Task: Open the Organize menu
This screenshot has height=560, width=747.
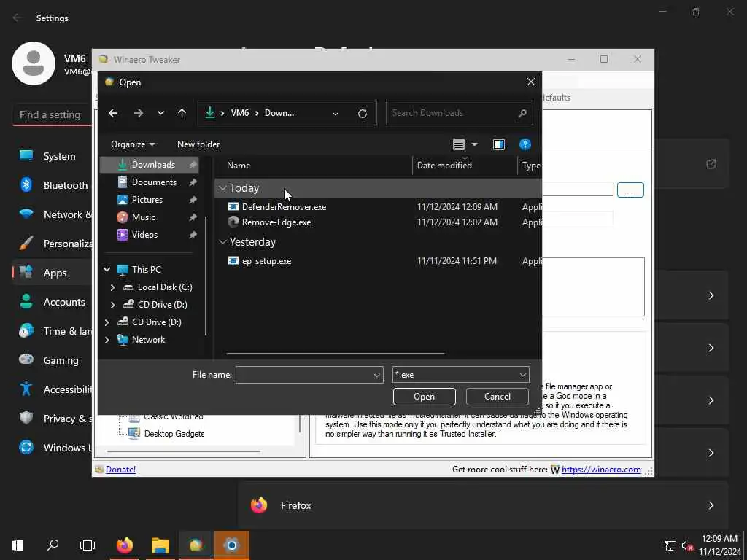Action: point(133,144)
